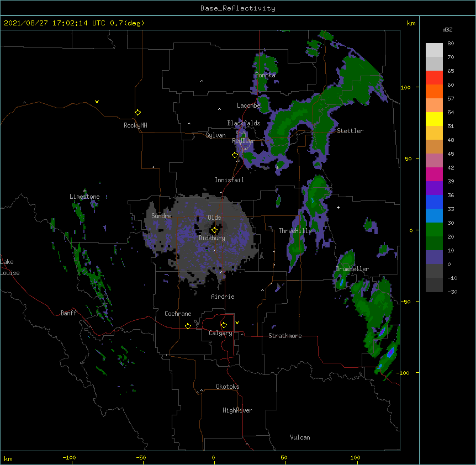Click the yellow diamond marker above Calgary label

[224, 325]
